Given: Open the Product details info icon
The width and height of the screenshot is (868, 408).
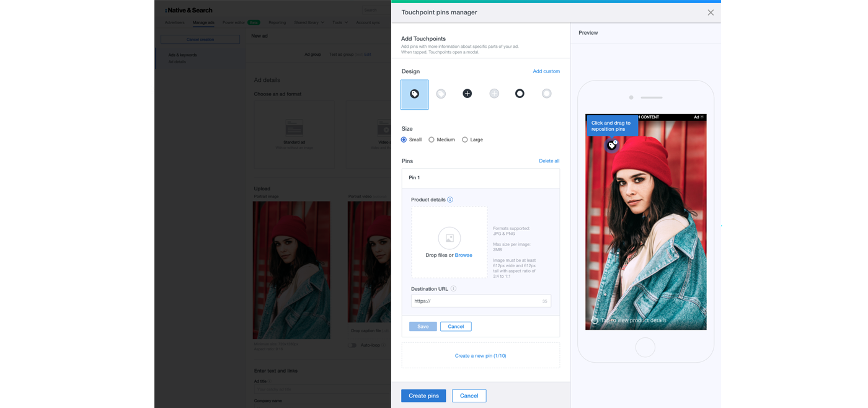Looking at the screenshot, I should (x=450, y=200).
